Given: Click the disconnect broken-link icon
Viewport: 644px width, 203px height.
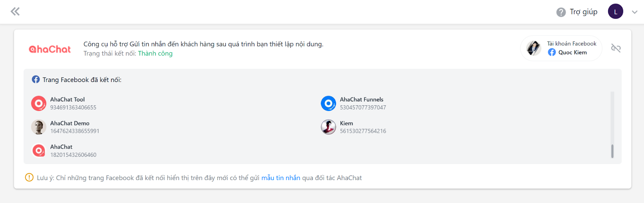Looking at the screenshot, I should (x=616, y=48).
